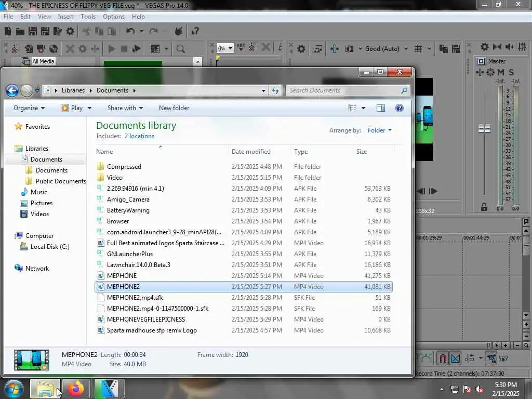Click the Dim Output speaker icon in Master panel
The image size is (532, 399).
tap(510, 46)
